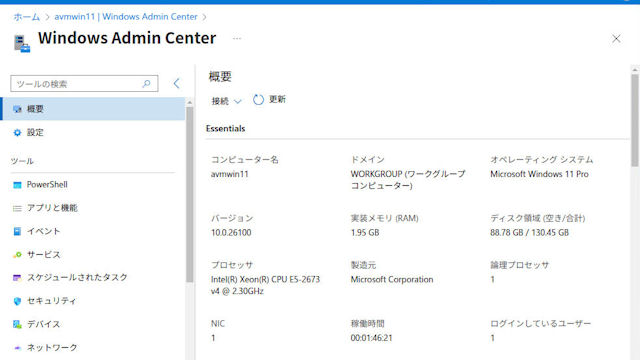Viewport: 640px width, 360px height.
Task: Click the Intel(R) Xeon(R) processor value
Action: click(265, 285)
